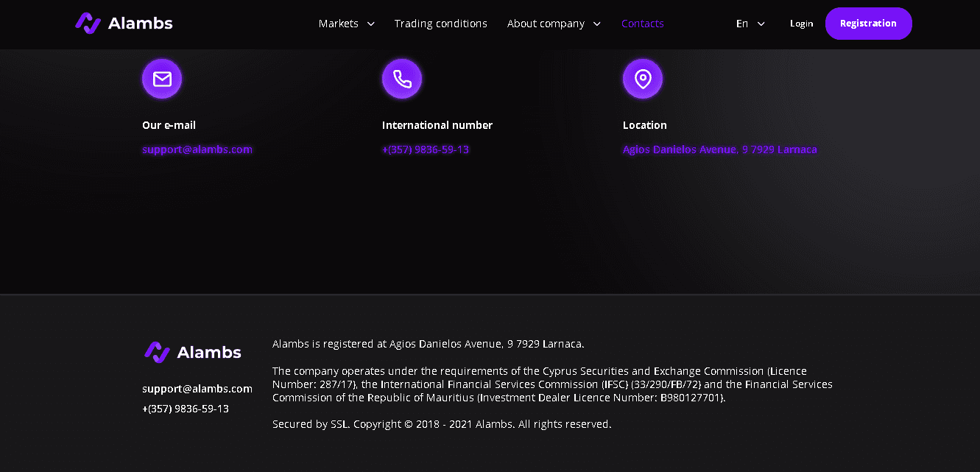This screenshot has height=472, width=980.
Task: Select the map marker icon in contacts section
Action: 643,78
